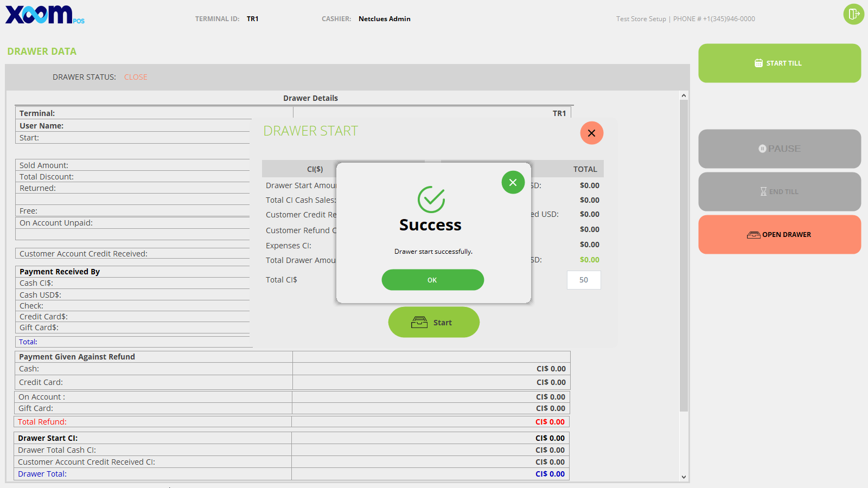Click the drawer icon on the Start button
The width and height of the screenshot is (868, 488).
click(x=419, y=323)
